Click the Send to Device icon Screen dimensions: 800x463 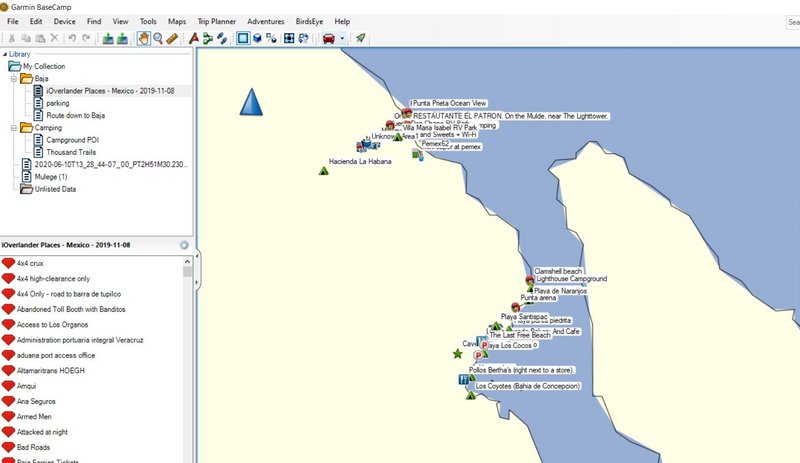pos(108,38)
